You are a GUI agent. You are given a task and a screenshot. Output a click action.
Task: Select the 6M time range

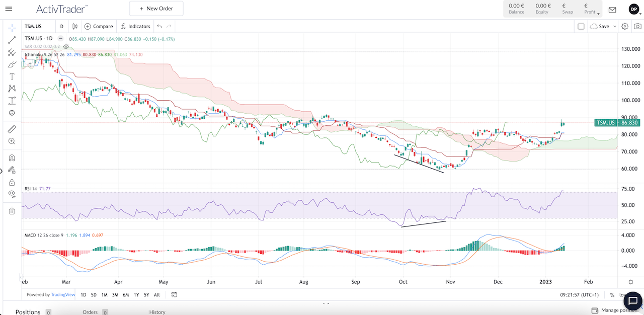[x=126, y=295]
